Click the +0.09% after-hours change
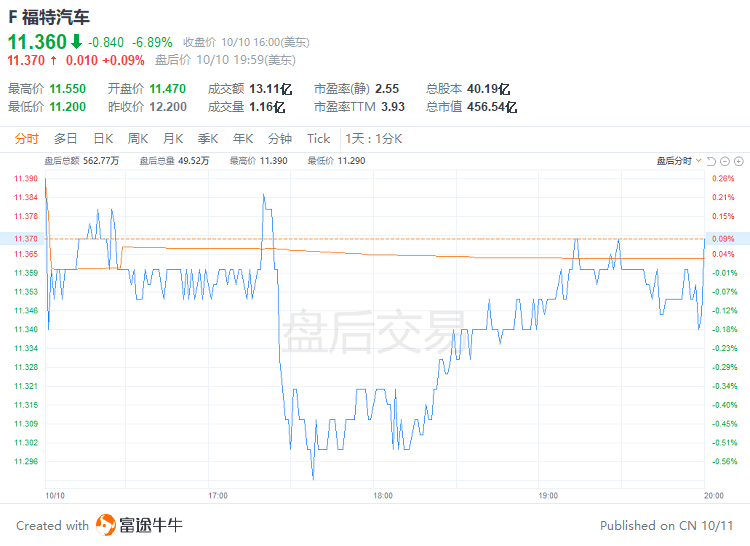The height and width of the screenshot is (546, 750). (x=123, y=60)
